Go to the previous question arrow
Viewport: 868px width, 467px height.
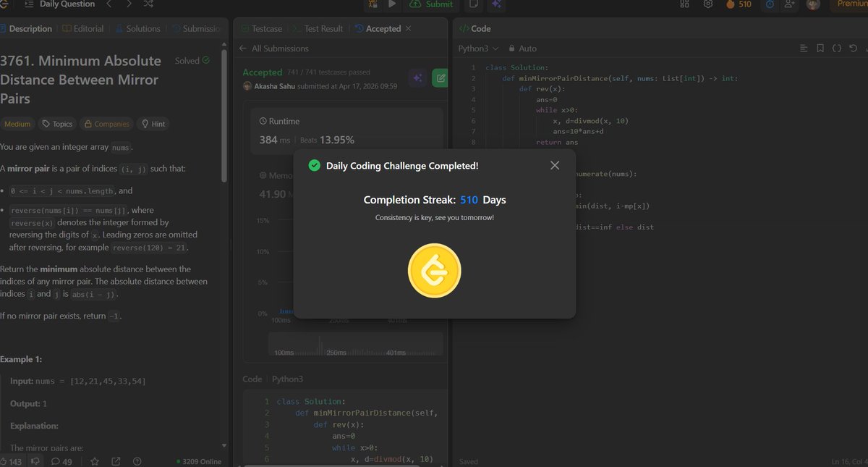[x=109, y=4]
